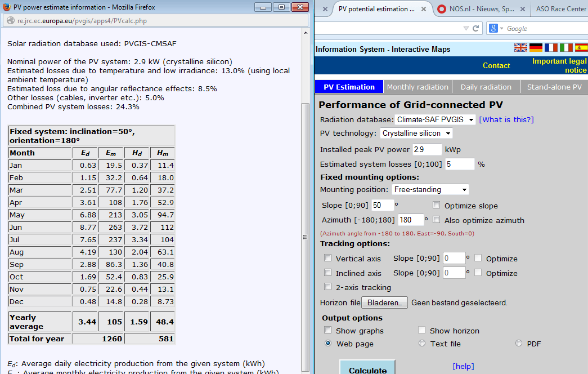Reload the page with the refresh icon
Screen dimensions: 588x374
pos(476,28)
